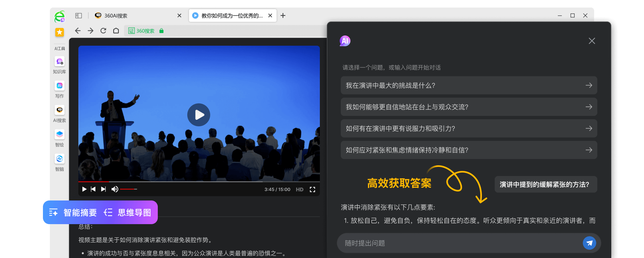Open the sidebar panel toggle next to tabs
Screen dimensions: 644x258
coord(79,16)
